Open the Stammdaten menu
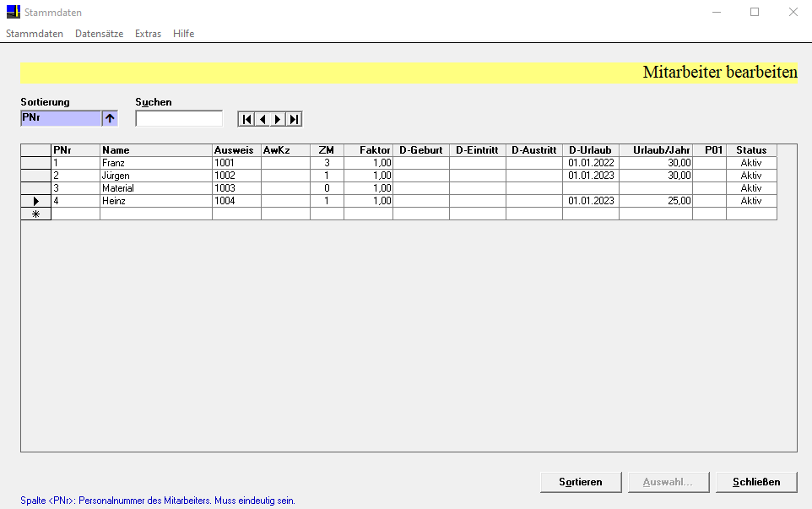Screen dimensions: 812x509 [35, 34]
